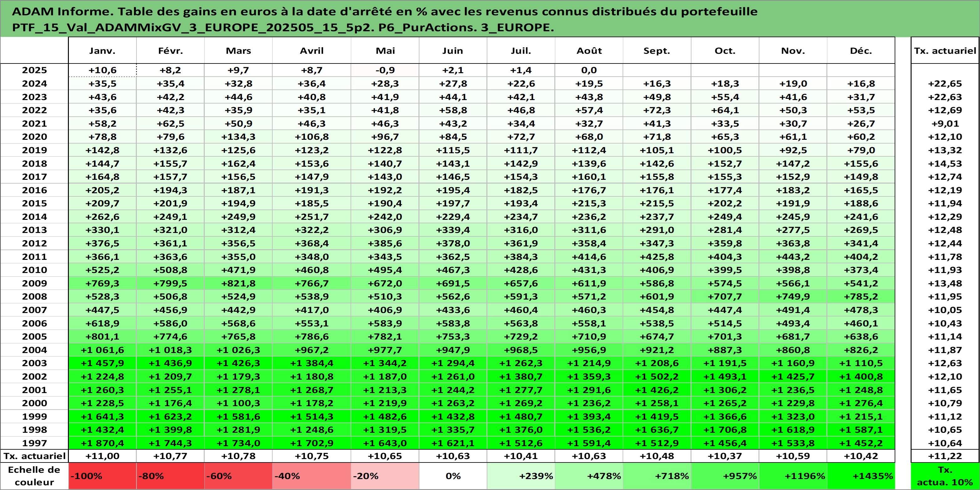The image size is (980, 490).
Task: Click the Janv. column header
Action: [102, 51]
